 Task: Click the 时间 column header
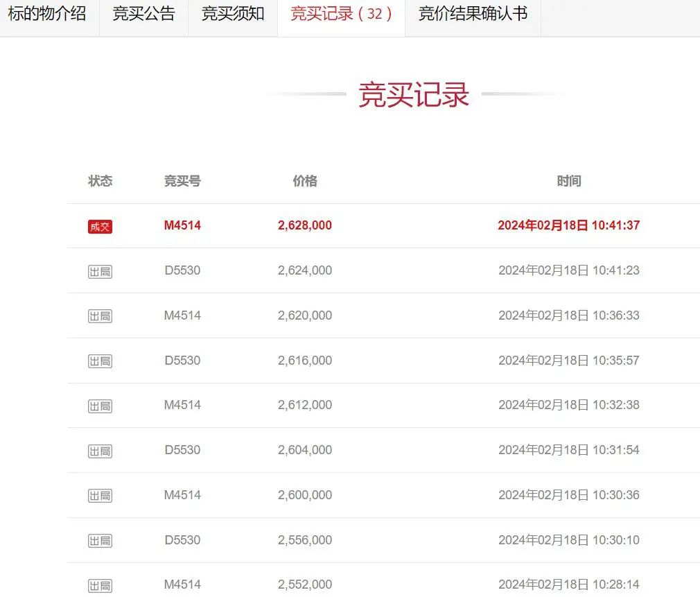[569, 181]
